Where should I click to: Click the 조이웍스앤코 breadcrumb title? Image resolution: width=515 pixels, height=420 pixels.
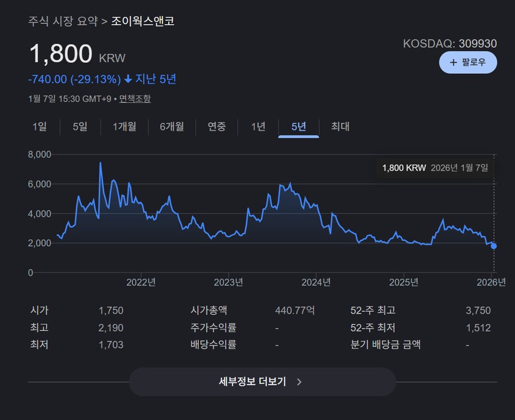(143, 21)
